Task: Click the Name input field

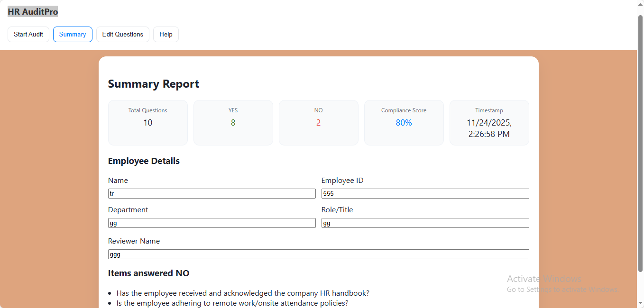Action: coord(212,194)
